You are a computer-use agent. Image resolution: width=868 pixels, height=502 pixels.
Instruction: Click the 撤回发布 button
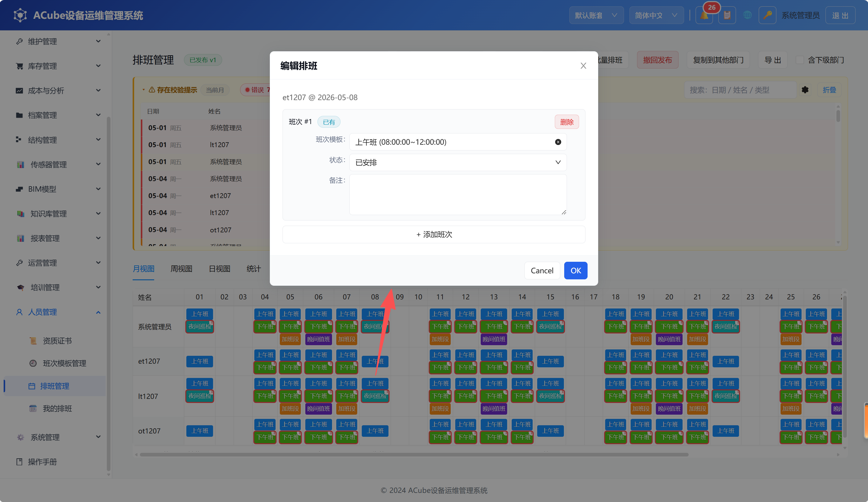[x=657, y=60]
